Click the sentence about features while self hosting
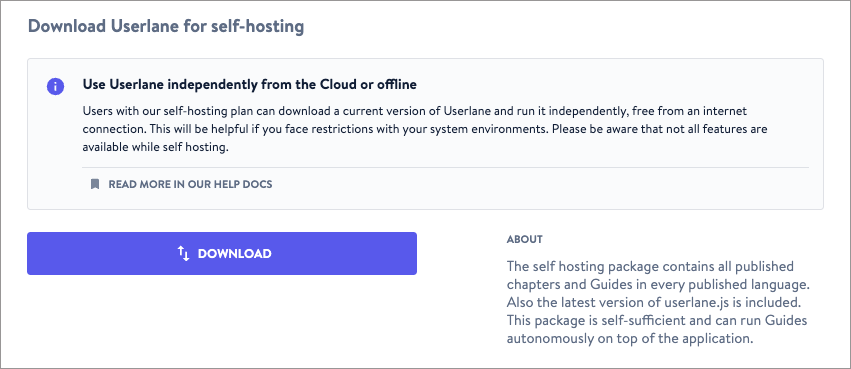Image resolution: width=851 pixels, height=369 pixels. pyautogui.click(x=425, y=138)
